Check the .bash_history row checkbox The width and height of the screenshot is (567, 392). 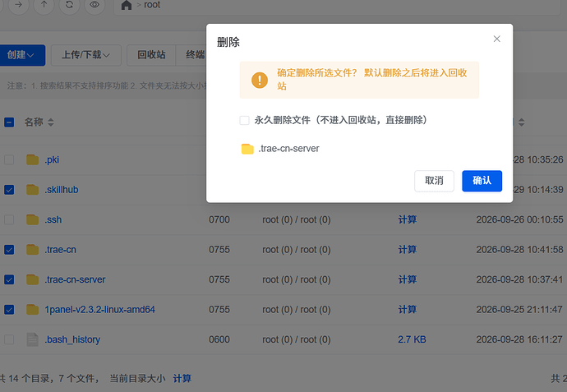coord(9,340)
